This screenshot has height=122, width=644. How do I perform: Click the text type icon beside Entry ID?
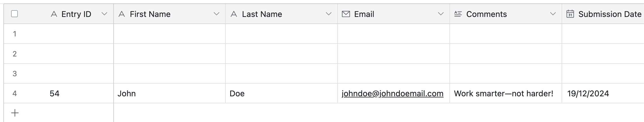54,14
